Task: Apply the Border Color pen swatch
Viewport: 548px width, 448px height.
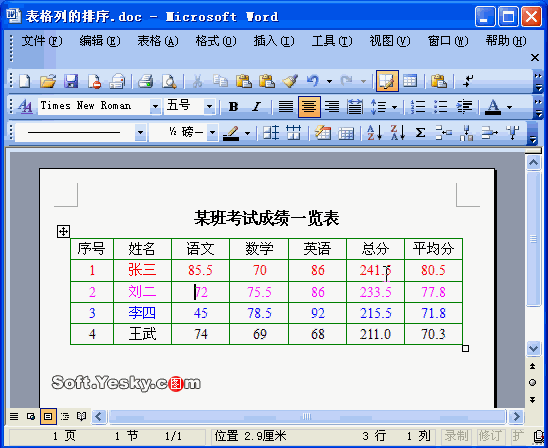Action: tap(231, 133)
